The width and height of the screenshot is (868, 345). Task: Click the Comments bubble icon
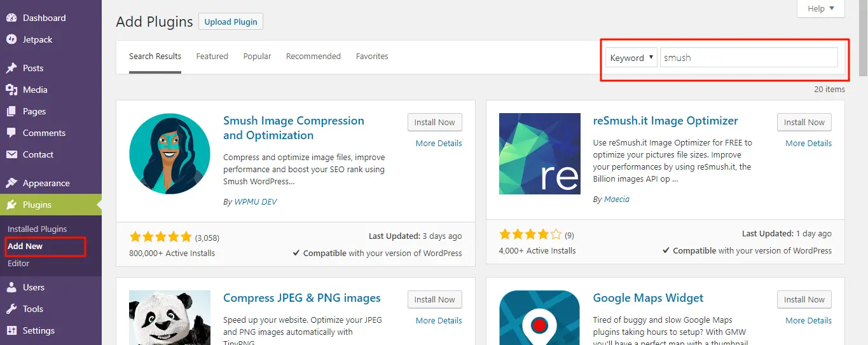[11, 133]
